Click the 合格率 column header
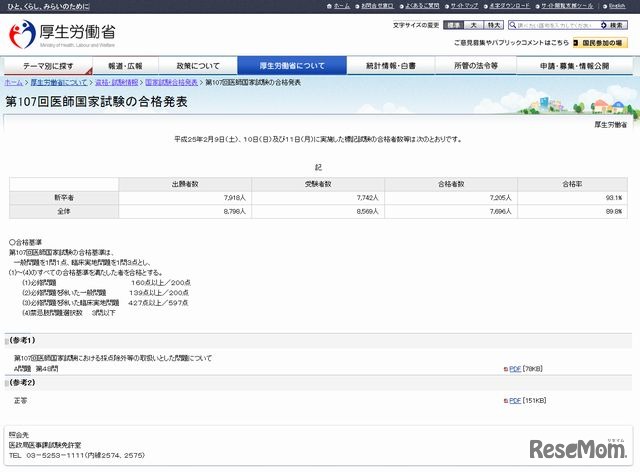Viewport: 640px width, 472px height. [x=573, y=184]
